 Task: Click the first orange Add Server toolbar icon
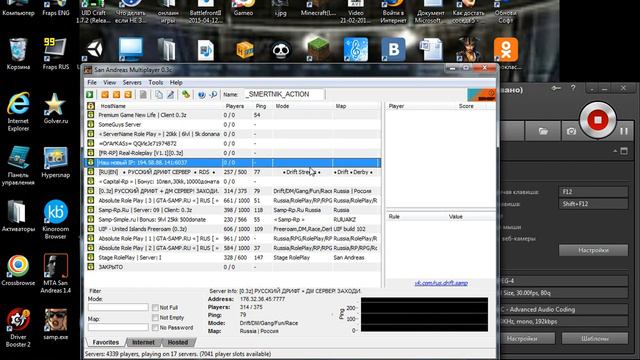[105, 95]
